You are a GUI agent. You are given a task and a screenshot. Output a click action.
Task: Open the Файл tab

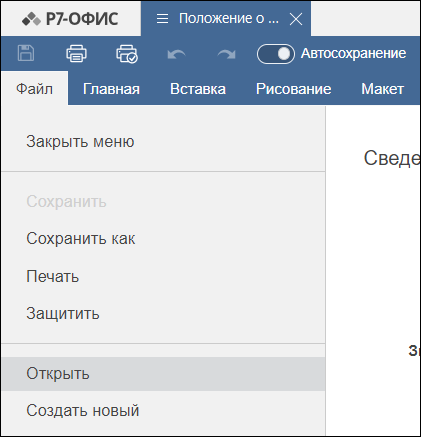tap(34, 89)
